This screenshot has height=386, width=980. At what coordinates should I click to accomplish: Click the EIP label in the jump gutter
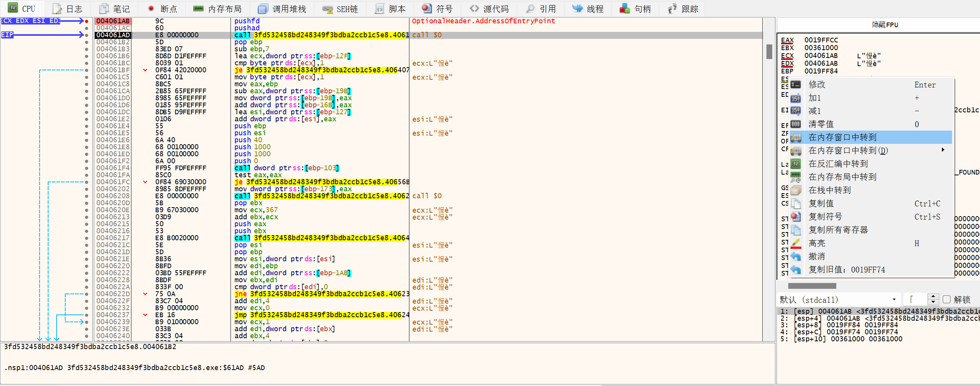point(7,35)
